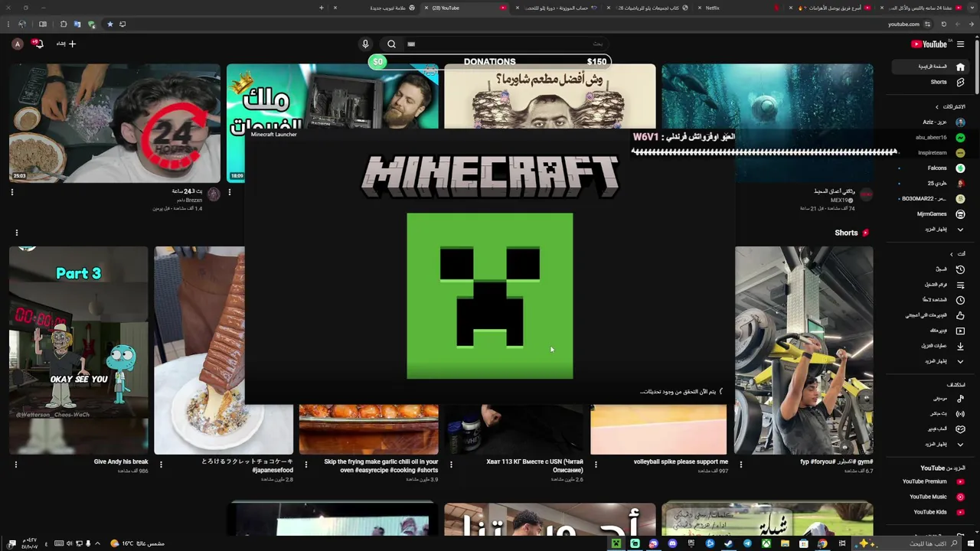Open Minecraft icon in Windows taskbar
Image resolution: width=980 pixels, height=551 pixels.
click(x=616, y=543)
